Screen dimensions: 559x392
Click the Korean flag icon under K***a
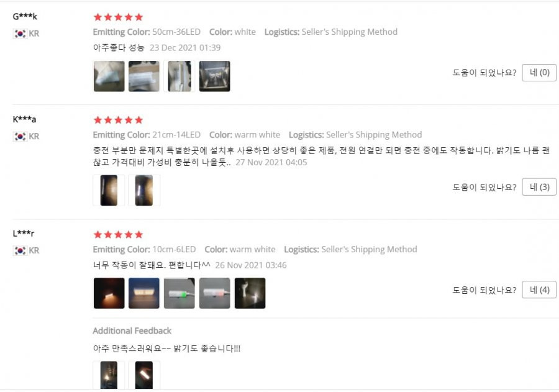pos(20,136)
